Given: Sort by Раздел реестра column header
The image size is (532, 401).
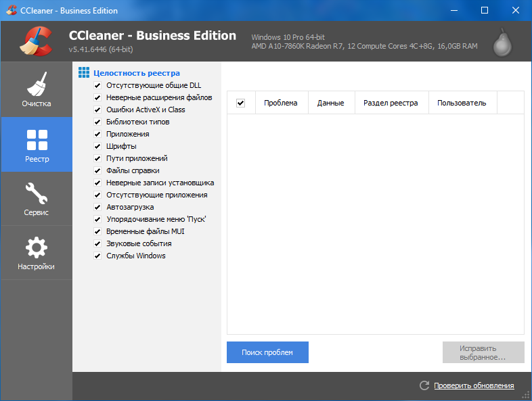Looking at the screenshot, I should pos(391,103).
